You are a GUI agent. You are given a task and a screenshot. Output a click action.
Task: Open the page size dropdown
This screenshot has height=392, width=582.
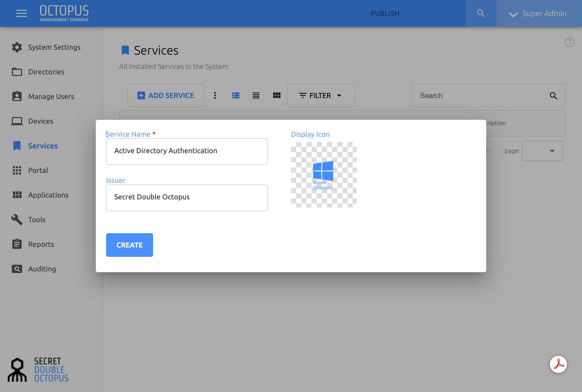tap(542, 151)
